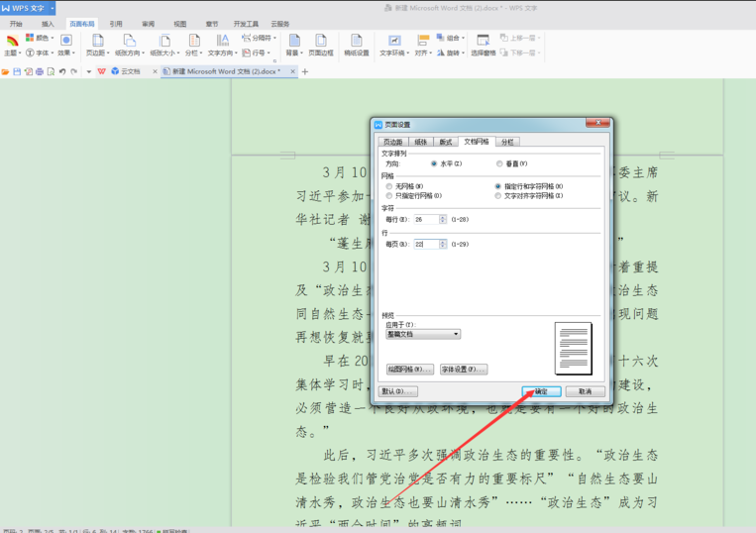Open the 分隔符 (Breaks) dropdown
Screen dimensions: 756x533
(x=259, y=38)
